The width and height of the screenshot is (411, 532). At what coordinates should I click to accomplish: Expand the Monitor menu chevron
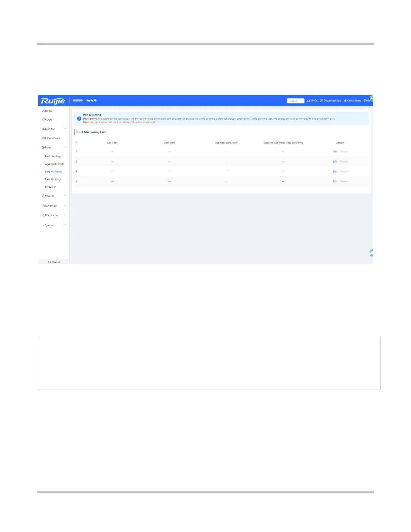65,129
